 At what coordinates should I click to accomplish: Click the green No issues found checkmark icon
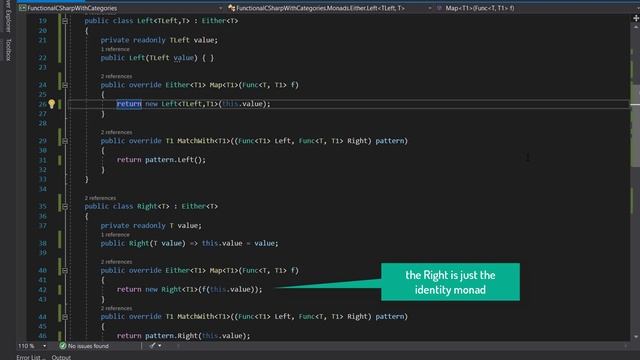pyautogui.click(x=62, y=346)
